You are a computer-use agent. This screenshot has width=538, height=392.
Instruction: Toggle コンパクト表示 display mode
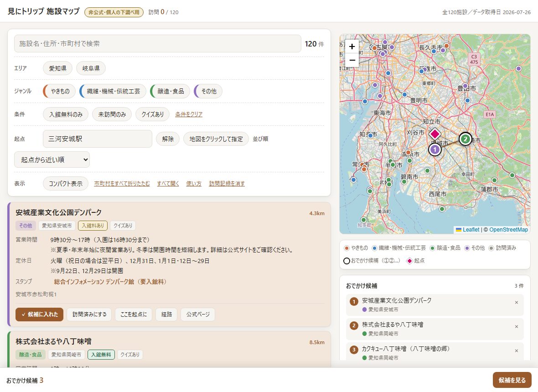(x=66, y=184)
